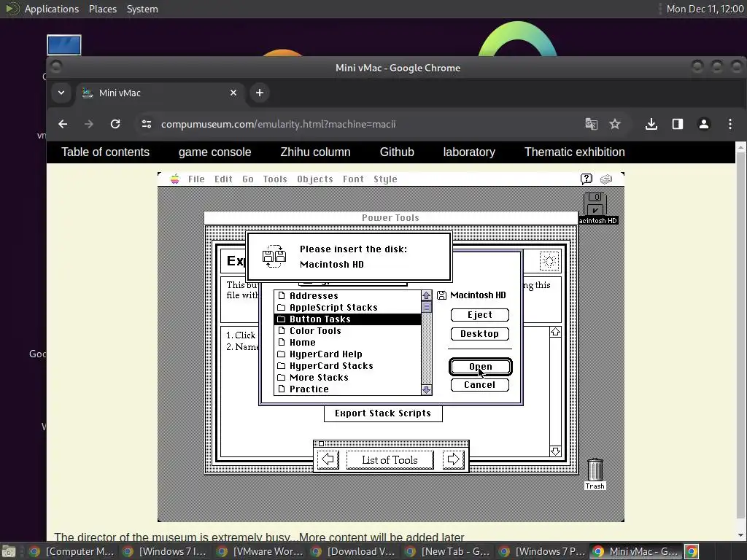Open a new Chrome tab
747x560 pixels.
(260, 93)
